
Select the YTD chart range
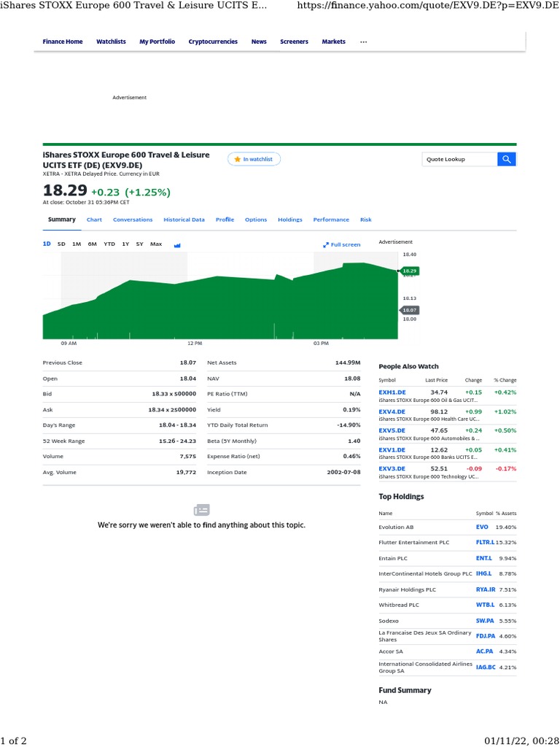(109, 244)
